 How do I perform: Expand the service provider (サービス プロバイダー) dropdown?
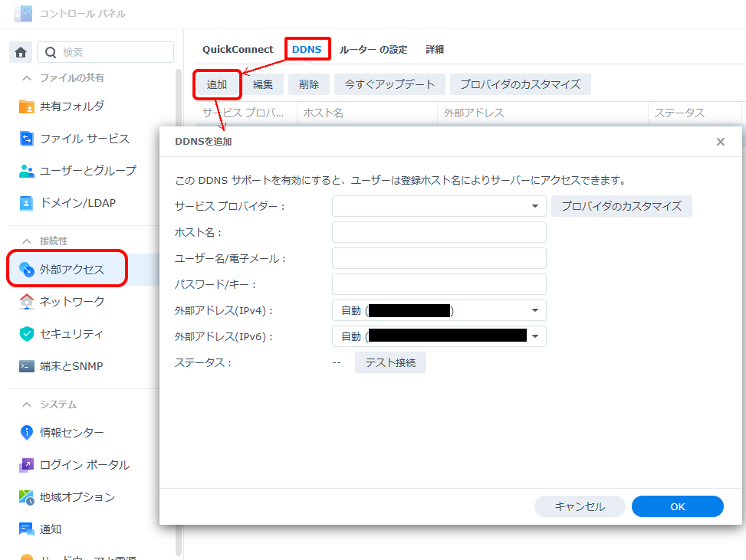click(x=534, y=206)
